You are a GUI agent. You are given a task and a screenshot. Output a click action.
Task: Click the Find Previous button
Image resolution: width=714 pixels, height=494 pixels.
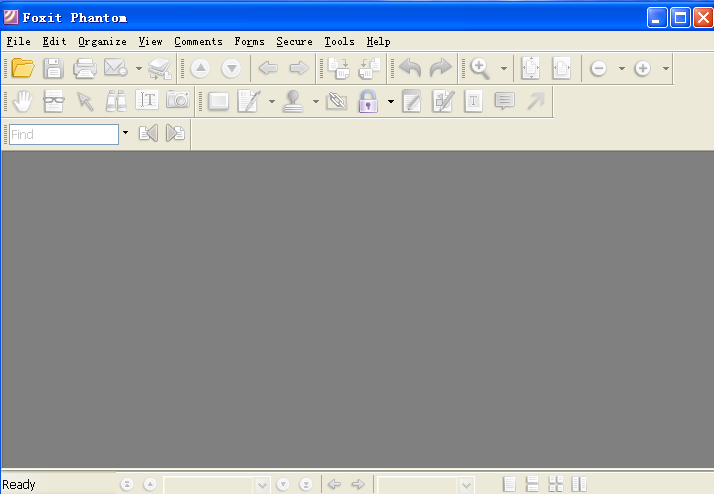[x=148, y=133]
